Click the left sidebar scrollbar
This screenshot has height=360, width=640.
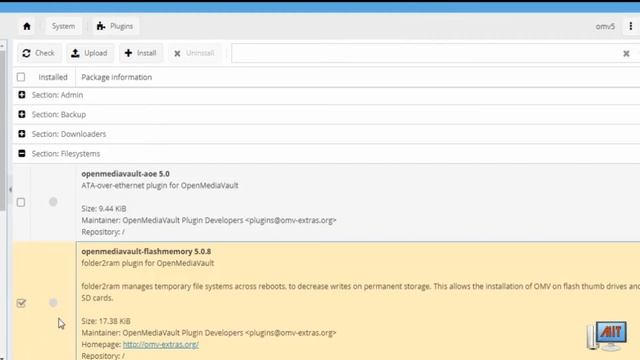(2, 131)
